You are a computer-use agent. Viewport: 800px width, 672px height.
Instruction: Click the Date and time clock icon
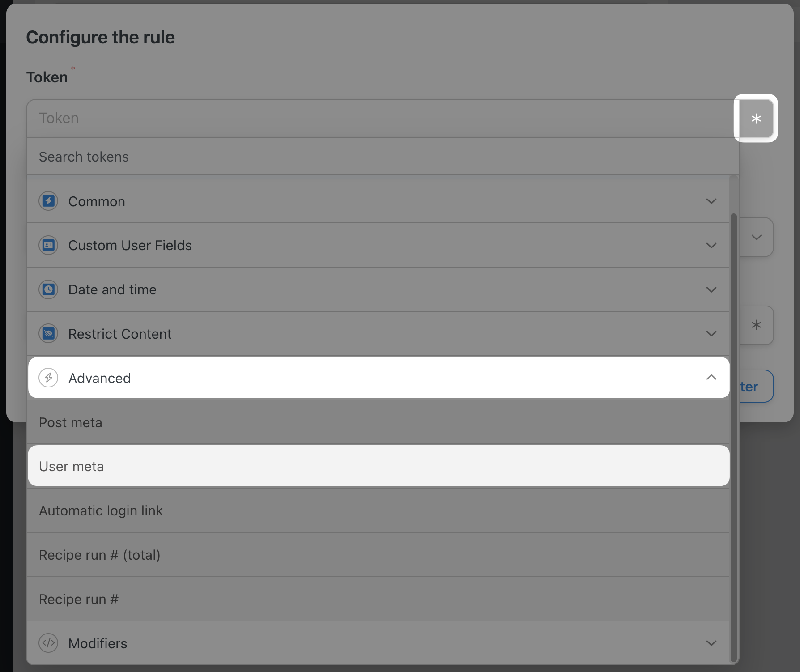48,289
